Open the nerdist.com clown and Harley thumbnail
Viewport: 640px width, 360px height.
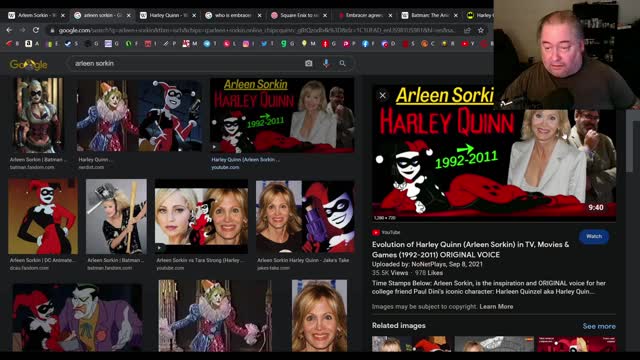tap(139, 116)
